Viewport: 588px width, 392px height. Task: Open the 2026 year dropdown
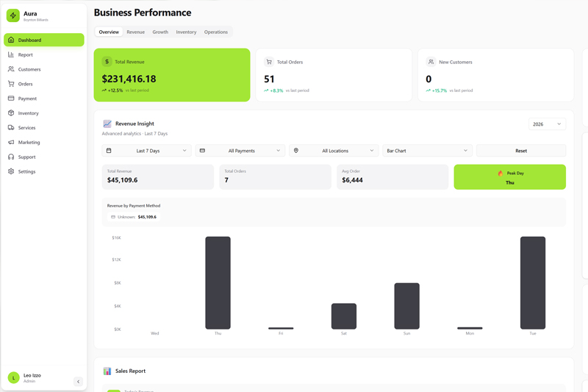click(547, 124)
